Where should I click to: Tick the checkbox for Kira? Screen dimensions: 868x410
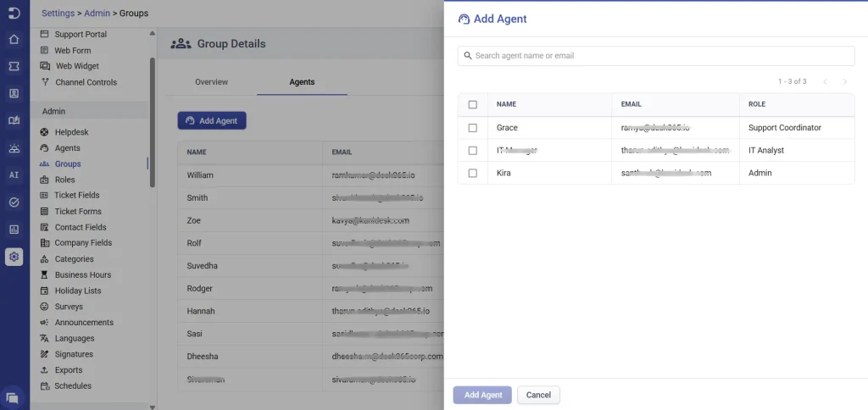(x=472, y=173)
